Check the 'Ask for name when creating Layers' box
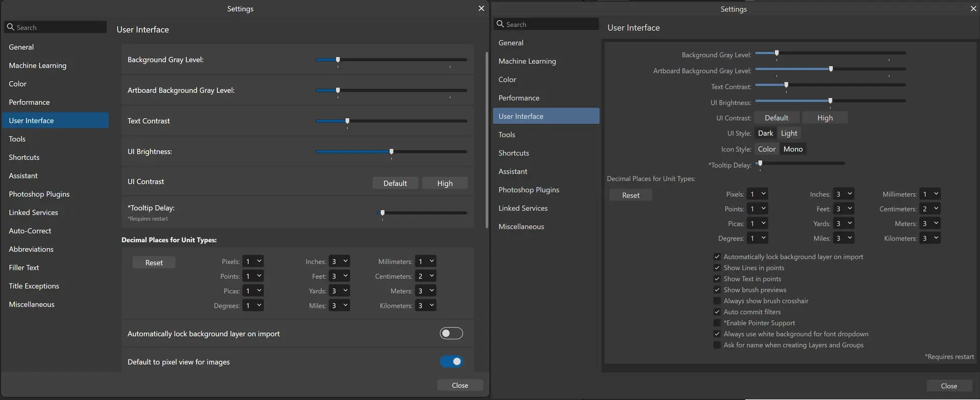The width and height of the screenshot is (980, 400). tap(717, 345)
